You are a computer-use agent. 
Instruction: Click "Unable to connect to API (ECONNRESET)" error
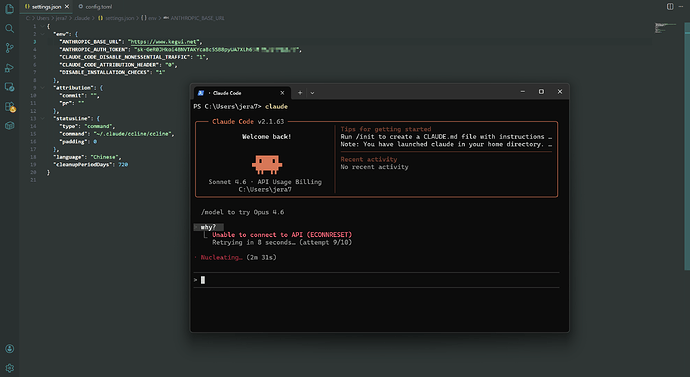282,234
